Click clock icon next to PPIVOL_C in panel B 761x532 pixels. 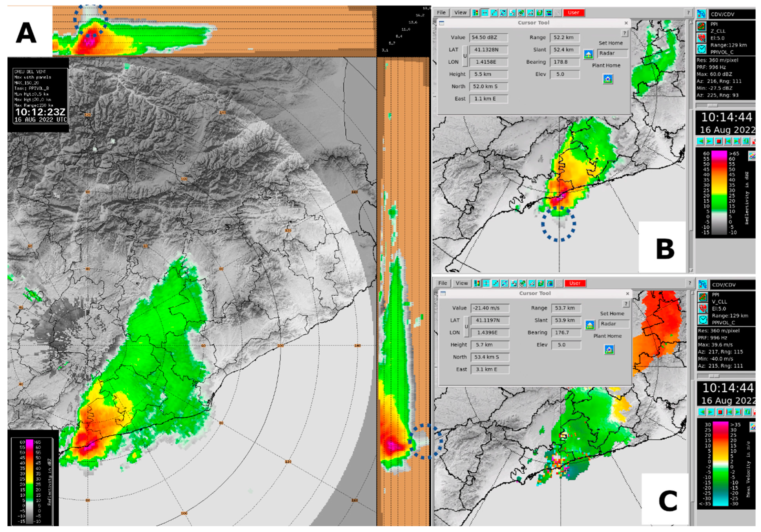(x=701, y=49)
